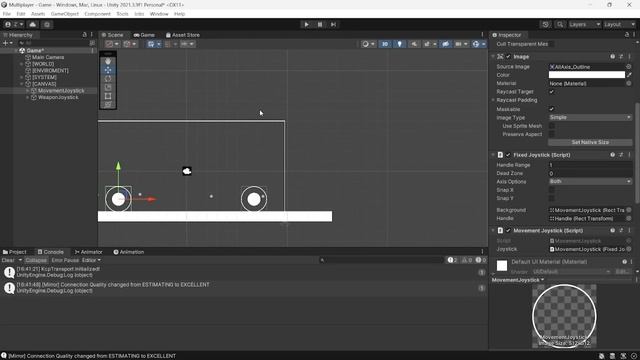Disable Fixed Joystick script checkbox
Screen dimensions: 640x360
pos(508,155)
